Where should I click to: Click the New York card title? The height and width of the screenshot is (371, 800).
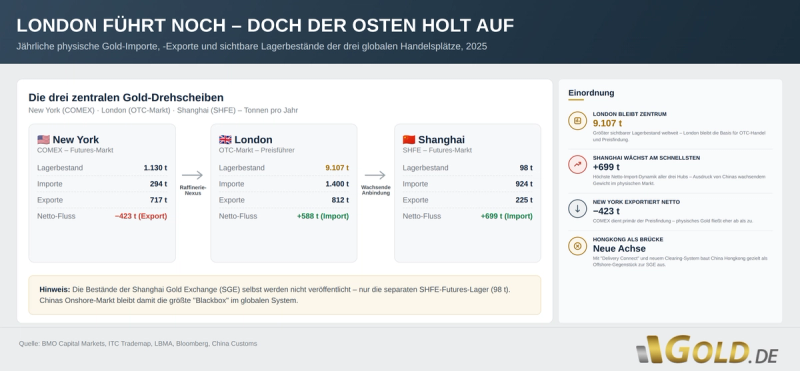click(76, 140)
